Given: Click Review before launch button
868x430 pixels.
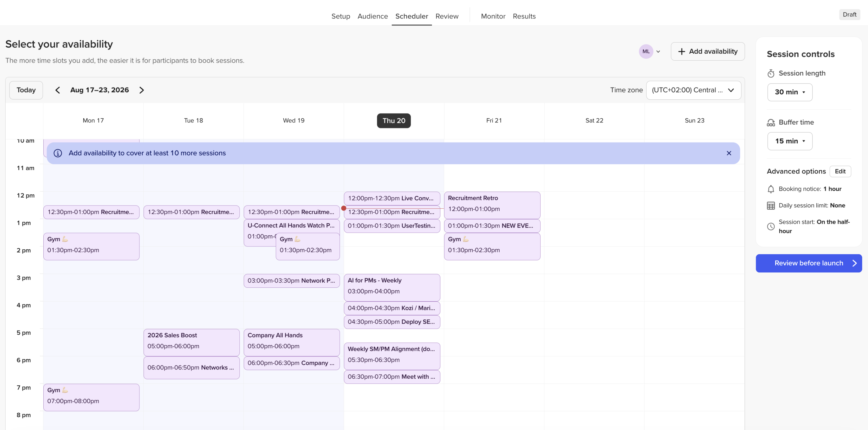Looking at the screenshot, I should tap(809, 263).
